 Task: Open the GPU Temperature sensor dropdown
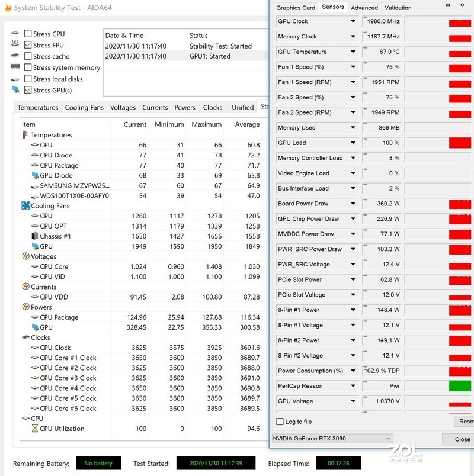[x=353, y=52]
